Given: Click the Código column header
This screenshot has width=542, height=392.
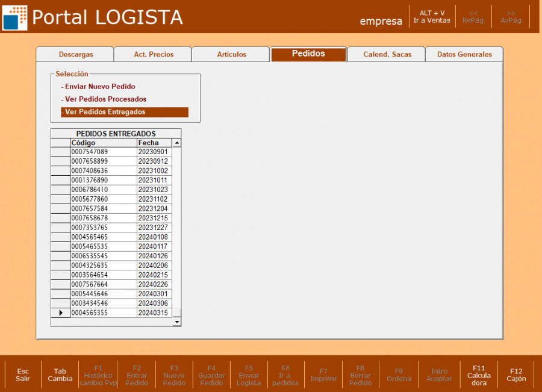Looking at the screenshot, I should pyautogui.click(x=103, y=143).
